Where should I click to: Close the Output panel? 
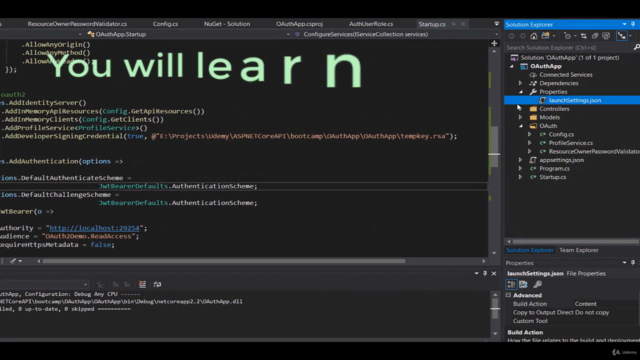click(494, 273)
